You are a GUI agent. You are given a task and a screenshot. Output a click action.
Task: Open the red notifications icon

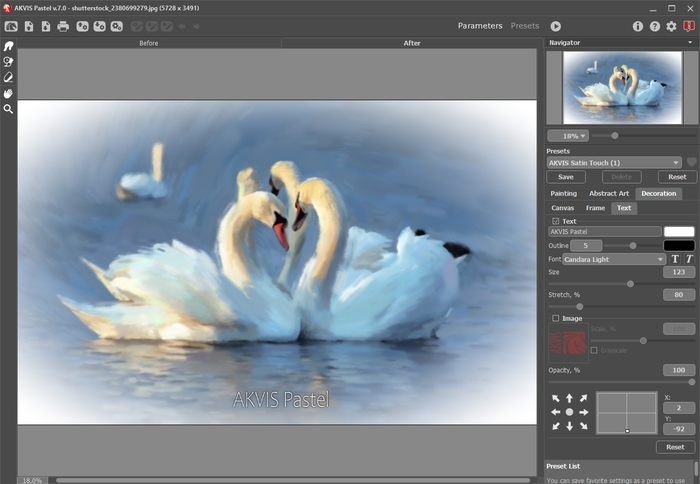pyautogui.click(x=689, y=26)
